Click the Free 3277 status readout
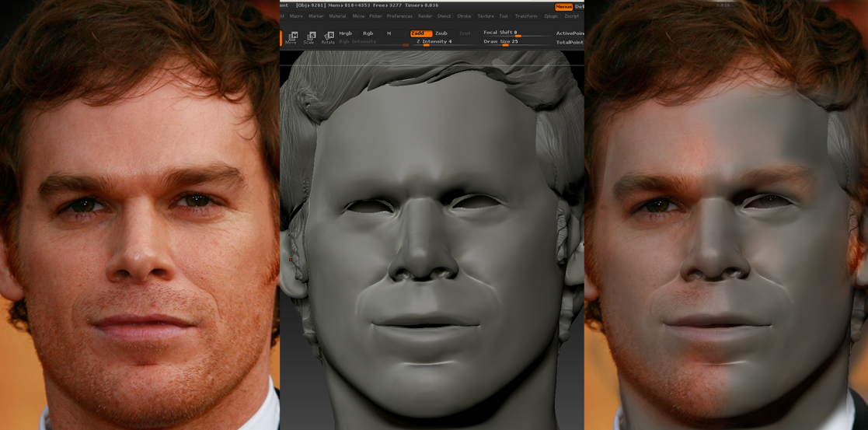The image size is (868, 430). pos(386,5)
